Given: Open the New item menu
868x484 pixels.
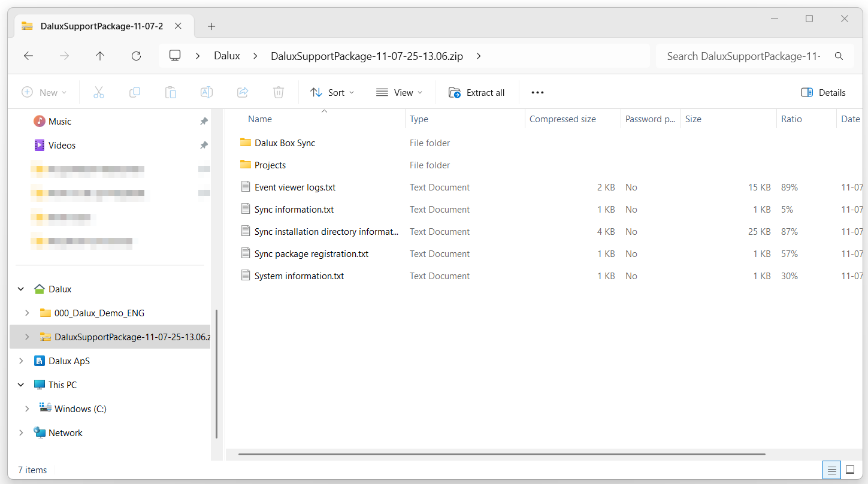Looking at the screenshot, I should 44,92.
